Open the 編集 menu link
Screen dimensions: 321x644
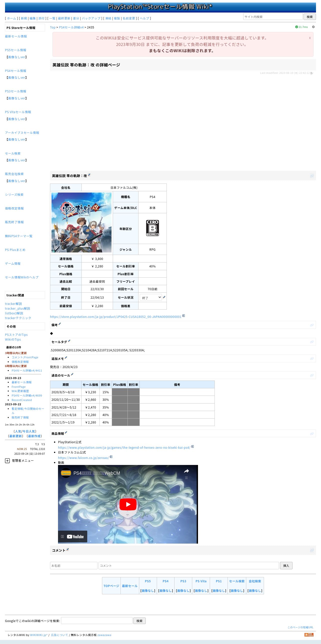tap(32, 18)
